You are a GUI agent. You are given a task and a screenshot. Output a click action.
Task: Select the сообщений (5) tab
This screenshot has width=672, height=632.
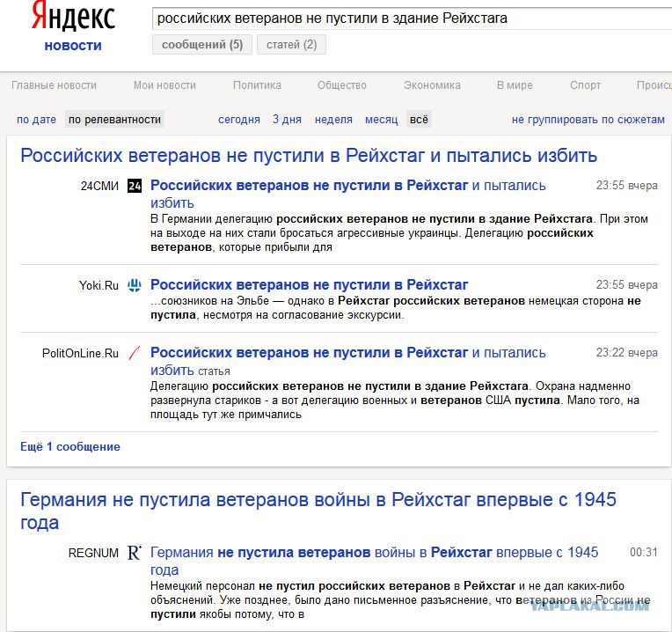click(202, 45)
